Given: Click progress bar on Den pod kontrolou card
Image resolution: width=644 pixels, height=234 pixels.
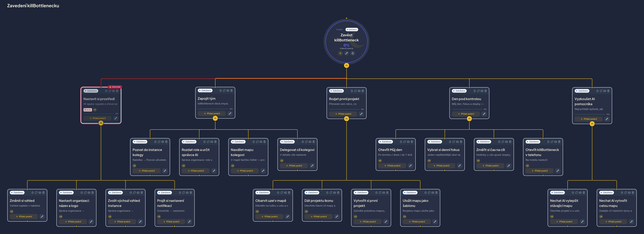Looking at the screenshot, I should point(467,109).
